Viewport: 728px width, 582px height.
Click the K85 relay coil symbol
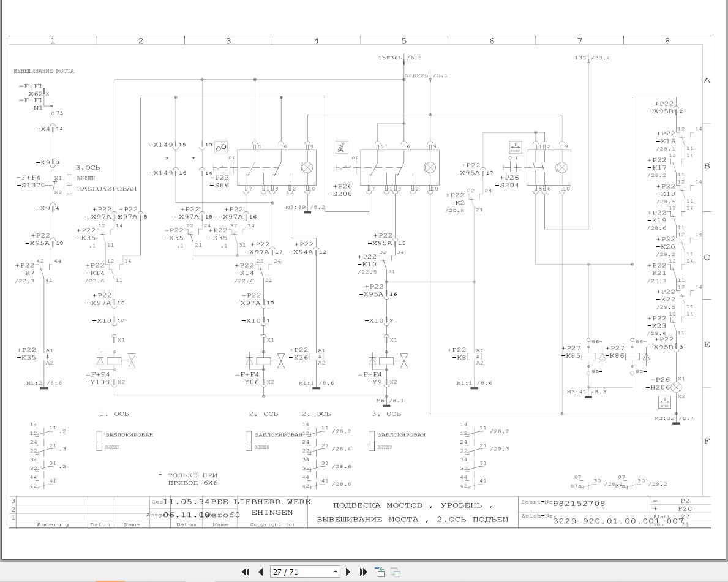pos(588,356)
